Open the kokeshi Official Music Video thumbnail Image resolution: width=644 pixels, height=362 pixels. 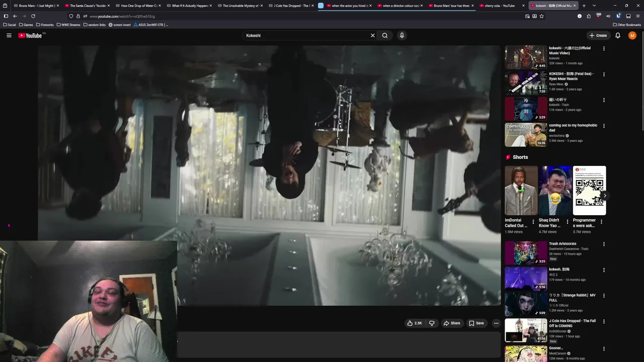pyautogui.click(x=526, y=57)
